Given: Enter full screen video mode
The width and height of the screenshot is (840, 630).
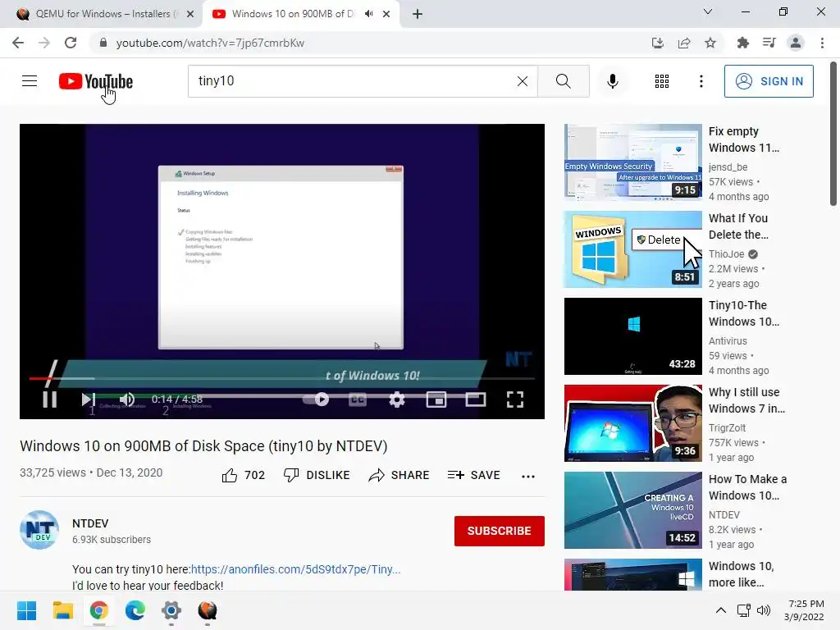Looking at the screenshot, I should click(515, 399).
